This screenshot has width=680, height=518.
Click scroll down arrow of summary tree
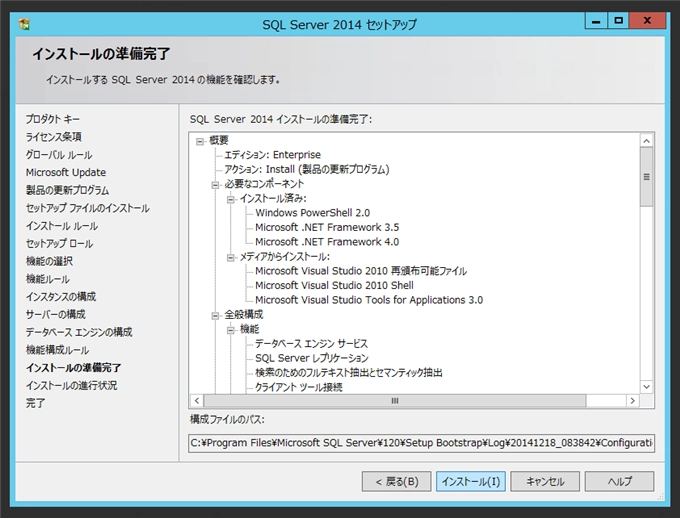pyautogui.click(x=647, y=387)
